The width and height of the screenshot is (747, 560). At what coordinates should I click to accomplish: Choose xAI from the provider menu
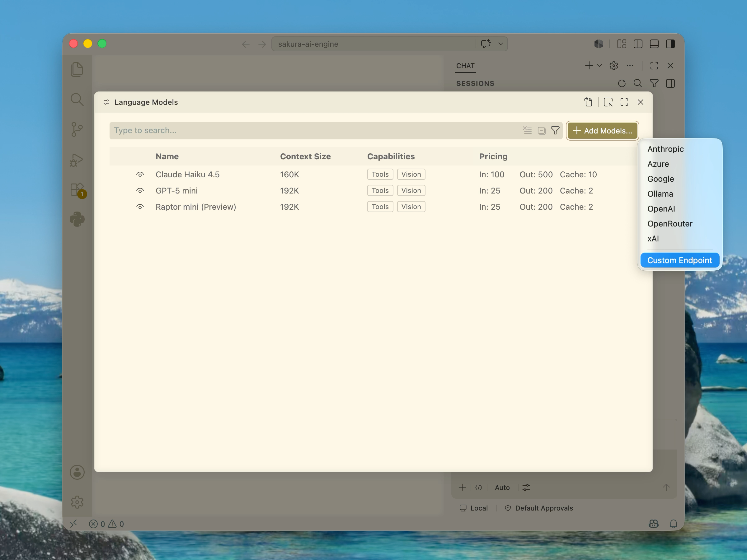(x=680, y=239)
